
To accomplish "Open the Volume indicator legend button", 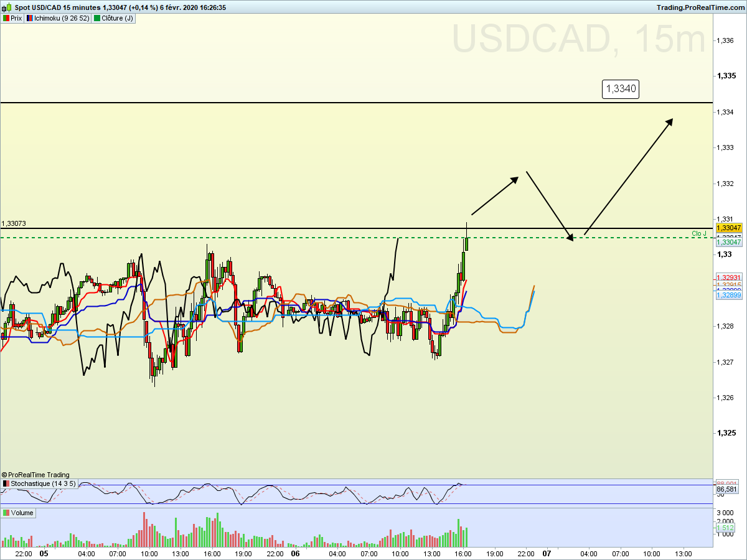I will point(18,513).
